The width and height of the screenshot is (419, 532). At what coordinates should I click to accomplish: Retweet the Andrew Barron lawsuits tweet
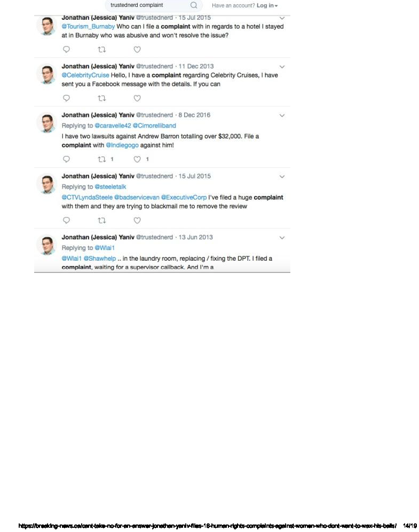coord(102,159)
